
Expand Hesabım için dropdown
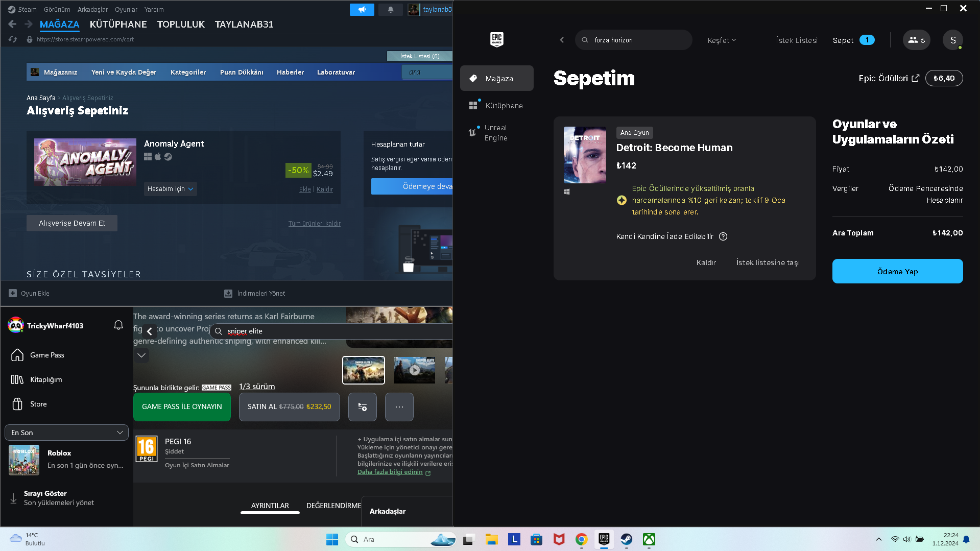(x=170, y=189)
